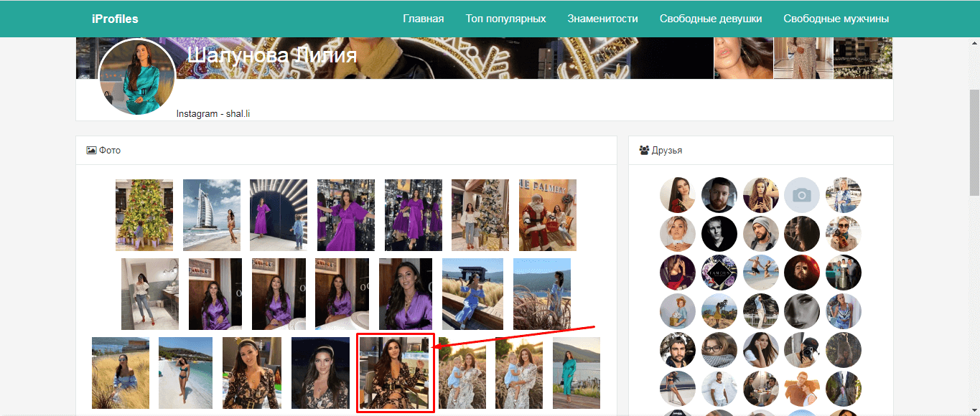Open friend avatar taking mirror selfie with phone
Image resolution: width=980 pixels, height=416 pixels.
(x=761, y=195)
